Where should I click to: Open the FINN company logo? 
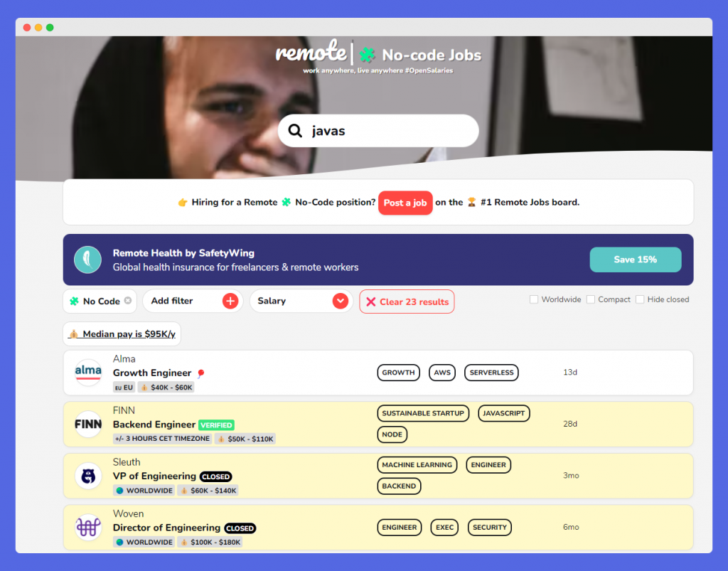pyautogui.click(x=88, y=424)
